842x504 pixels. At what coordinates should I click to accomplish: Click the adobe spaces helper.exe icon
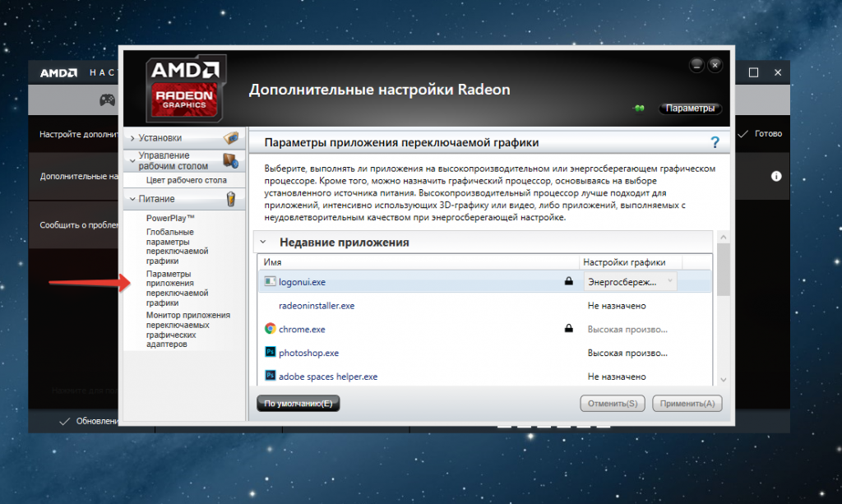click(270, 376)
